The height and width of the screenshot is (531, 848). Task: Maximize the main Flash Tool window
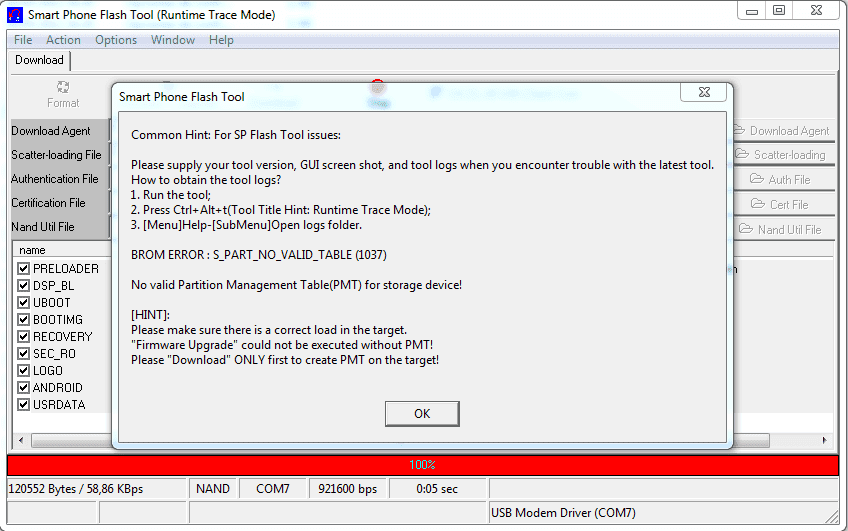(779, 10)
